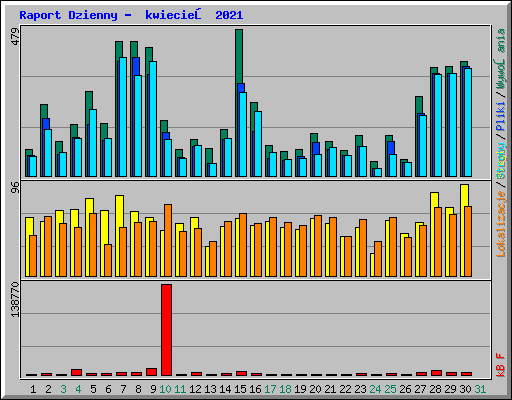512x400 pixels.
Task: Click the bottom chart axis value "138770"
Action: [x=15, y=299]
